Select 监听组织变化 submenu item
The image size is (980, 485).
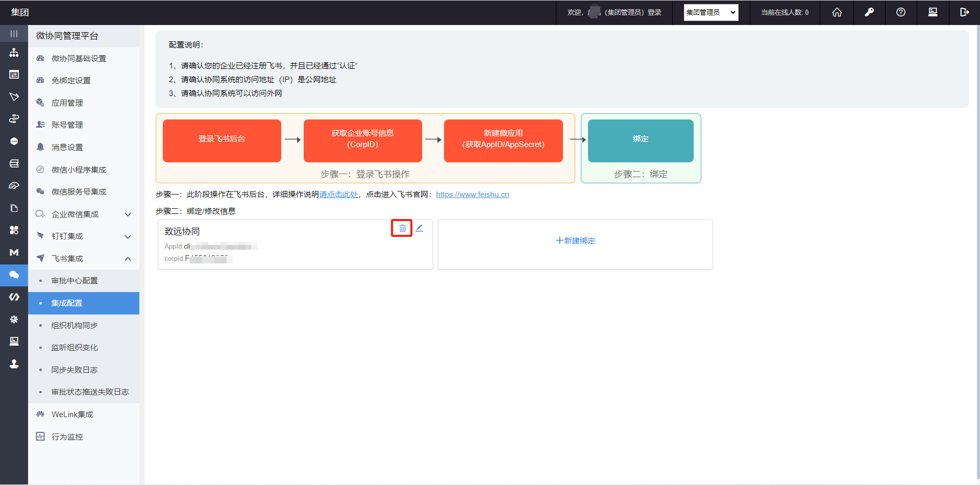pyautogui.click(x=84, y=348)
